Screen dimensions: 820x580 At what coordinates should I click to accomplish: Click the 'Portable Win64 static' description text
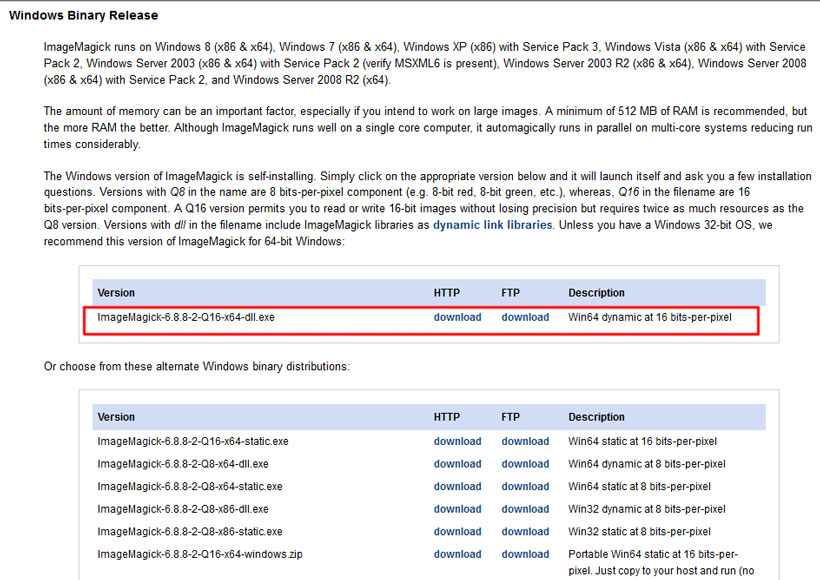click(661, 562)
